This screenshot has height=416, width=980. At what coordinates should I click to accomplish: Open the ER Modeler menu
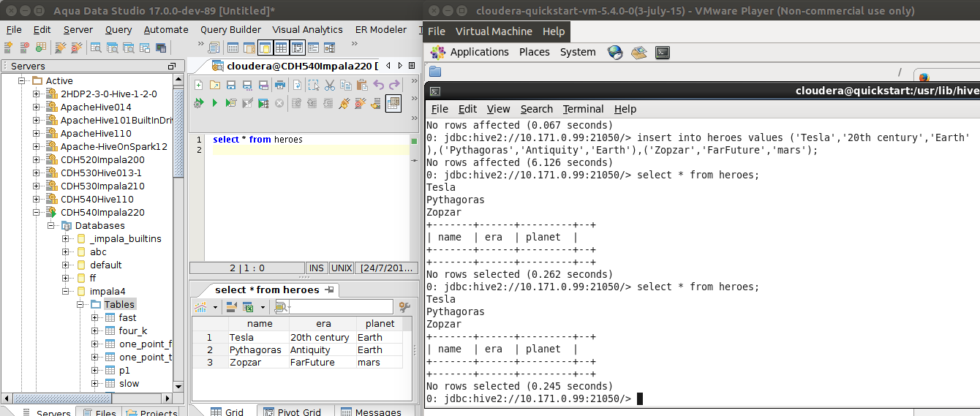pyautogui.click(x=381, y=29)
